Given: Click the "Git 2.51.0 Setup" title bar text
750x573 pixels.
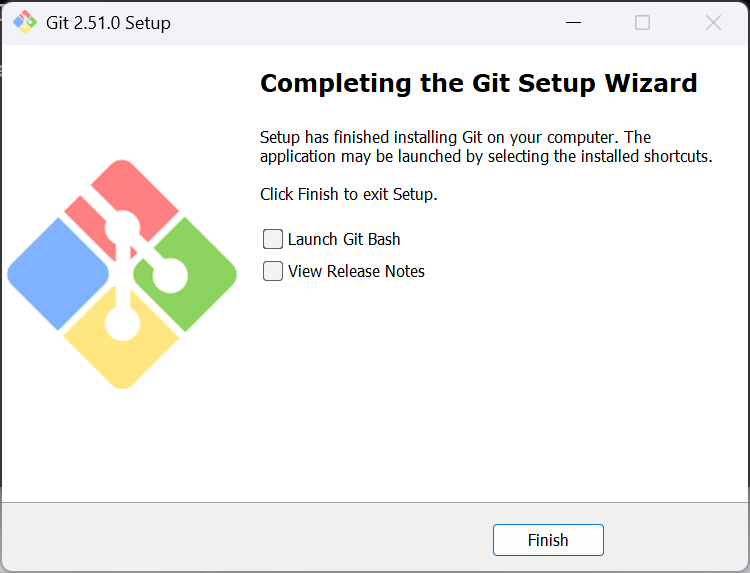Looking at the screenshot, I should (x=108, y=23).
